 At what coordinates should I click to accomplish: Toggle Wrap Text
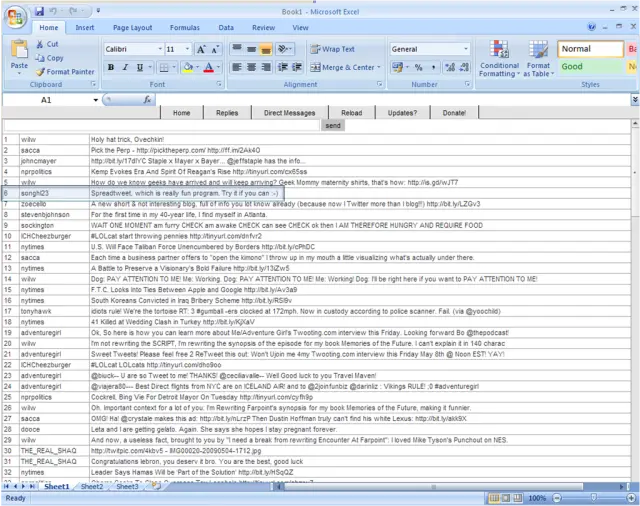(331, 49)
